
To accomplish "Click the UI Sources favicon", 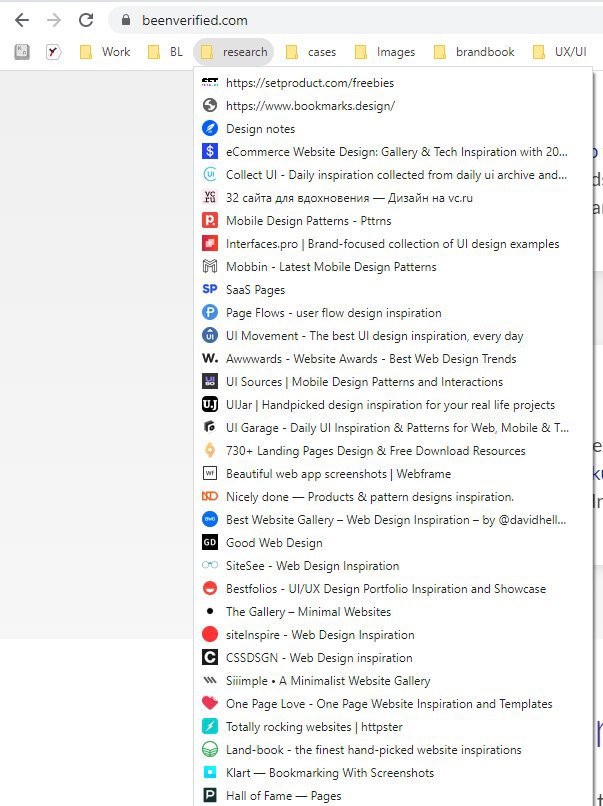I will [x=210, y=381].
